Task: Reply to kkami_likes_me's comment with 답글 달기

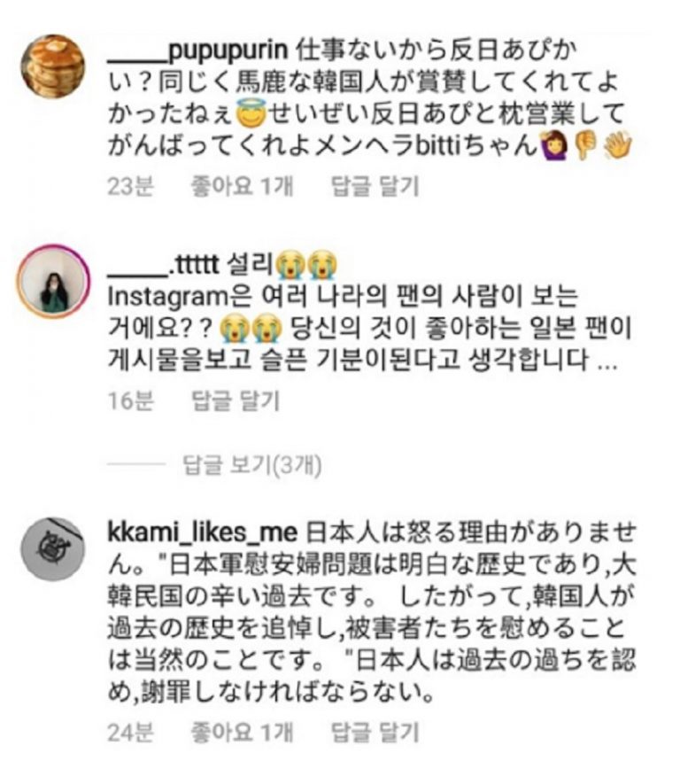Action: point(375,732)
